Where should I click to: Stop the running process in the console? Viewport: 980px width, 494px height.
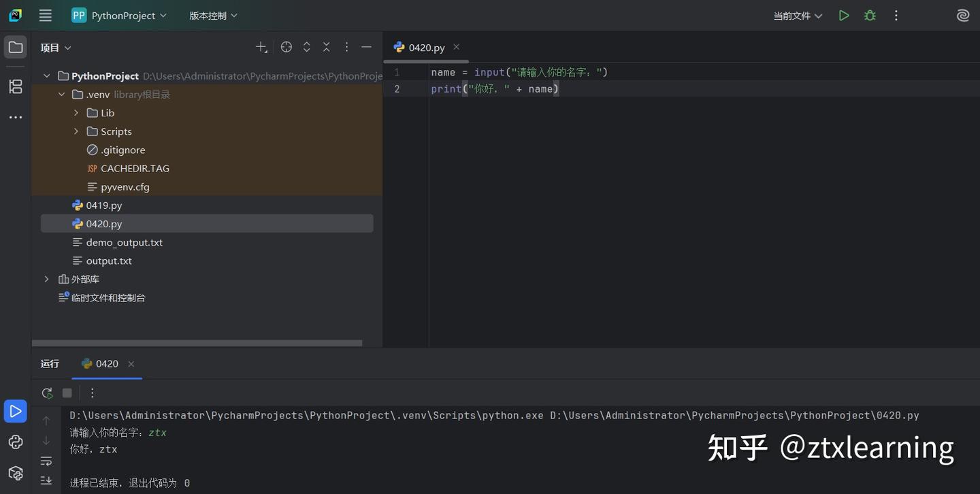click(x=66, y=393)
